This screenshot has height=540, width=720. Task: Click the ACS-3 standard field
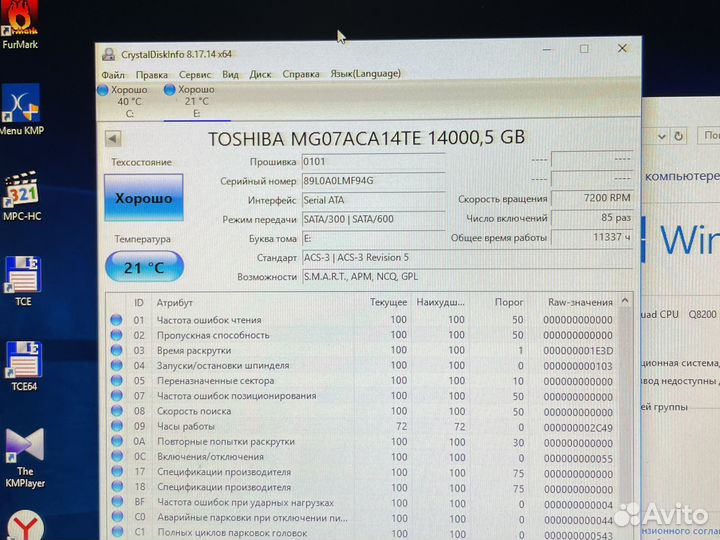point(467,258)
